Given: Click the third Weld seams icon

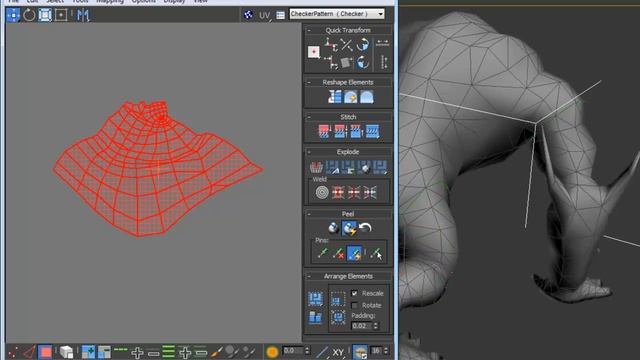Looking at the screenshot, I should [354, 192].
